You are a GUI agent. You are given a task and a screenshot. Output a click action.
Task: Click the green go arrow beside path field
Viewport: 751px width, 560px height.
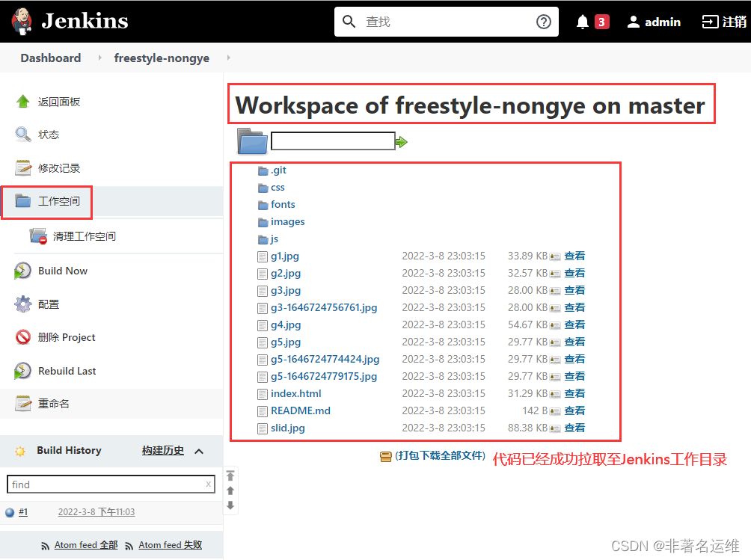(x=402, y=141)
